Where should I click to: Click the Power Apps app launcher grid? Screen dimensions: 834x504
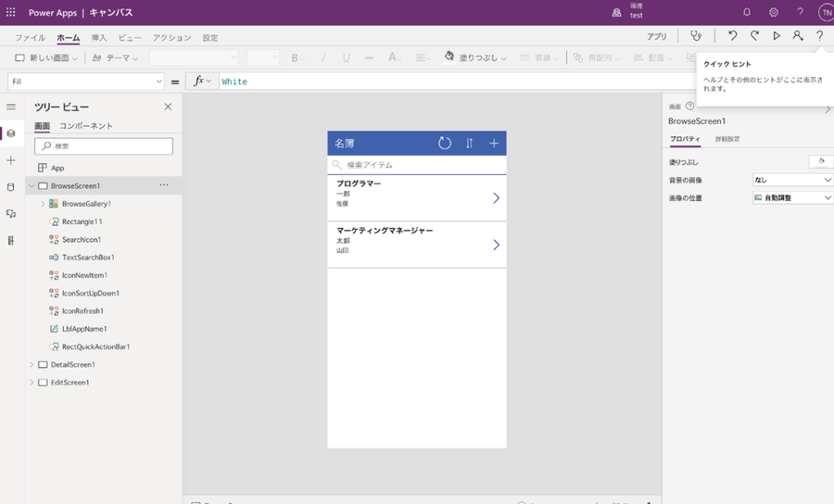click(x=11, y=12)
